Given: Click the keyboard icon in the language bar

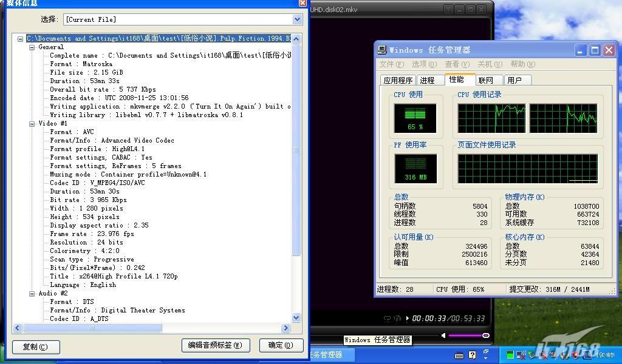Looking at the screenshot, I should pos(459,355).
